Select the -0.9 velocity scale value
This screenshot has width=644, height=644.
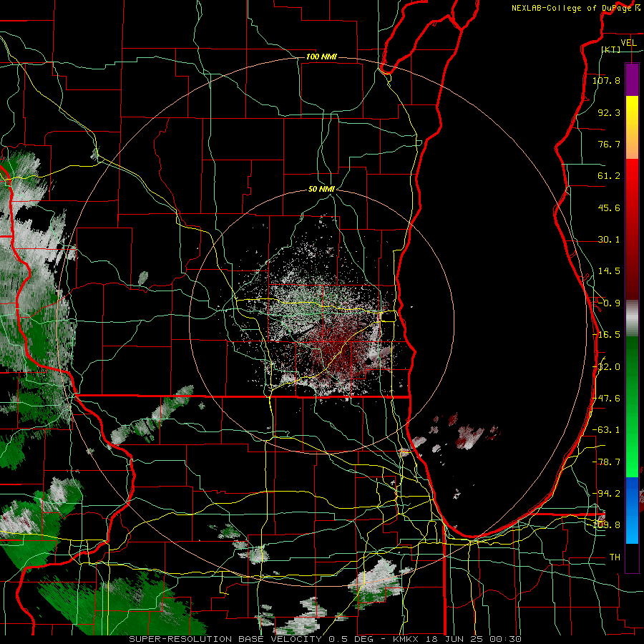click(609, 303)
